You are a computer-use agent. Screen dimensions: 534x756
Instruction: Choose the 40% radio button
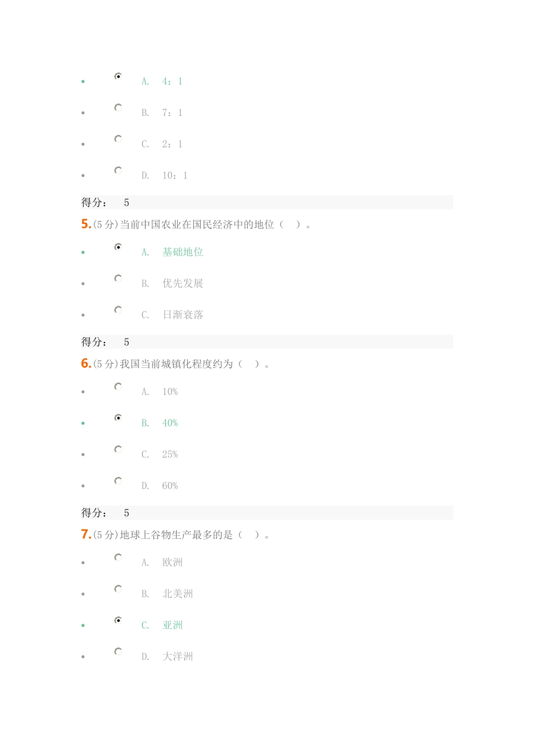pos(118,418)
